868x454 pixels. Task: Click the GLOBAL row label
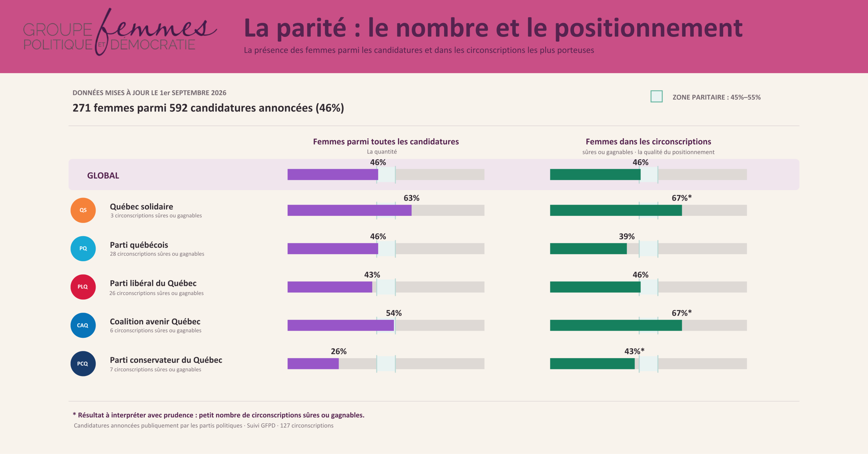click(103, 176)
